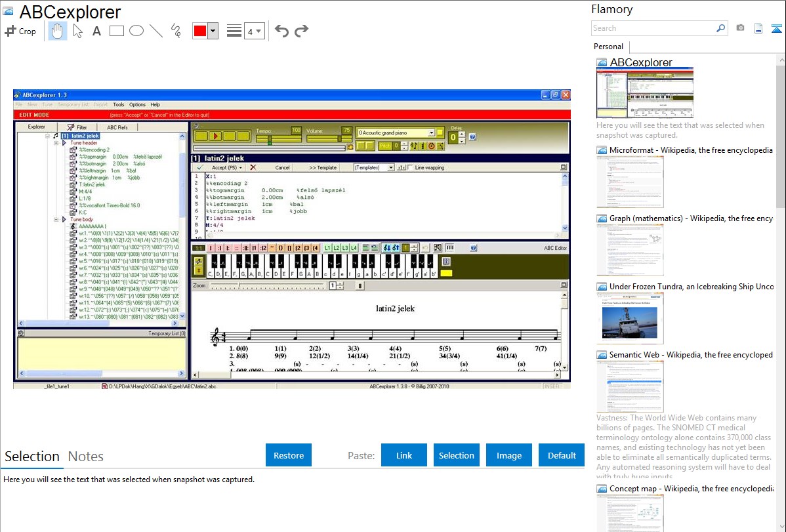
Task: Select the straight line tool
Action: tap(155, 31)
